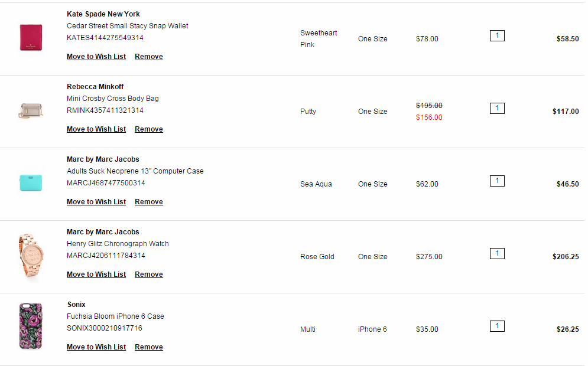Image resolution: width=588 pixels, height=366 pixels.
Task: Move Henry Glitz Watch to Wish List
Action: [96, 274]
